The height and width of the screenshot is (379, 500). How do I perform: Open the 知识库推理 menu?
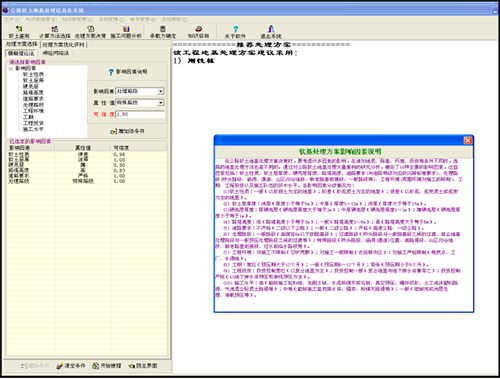click(x=41, y=19)
